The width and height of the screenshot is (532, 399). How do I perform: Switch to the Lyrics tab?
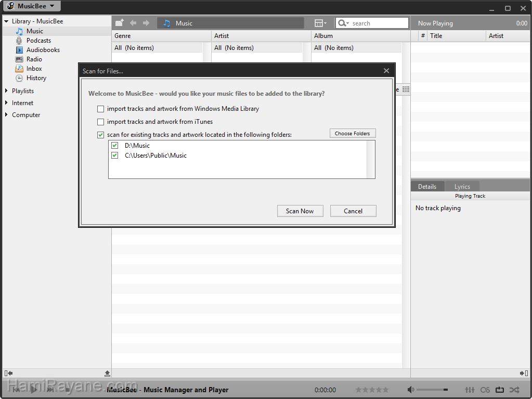click(x=462, y=187)
